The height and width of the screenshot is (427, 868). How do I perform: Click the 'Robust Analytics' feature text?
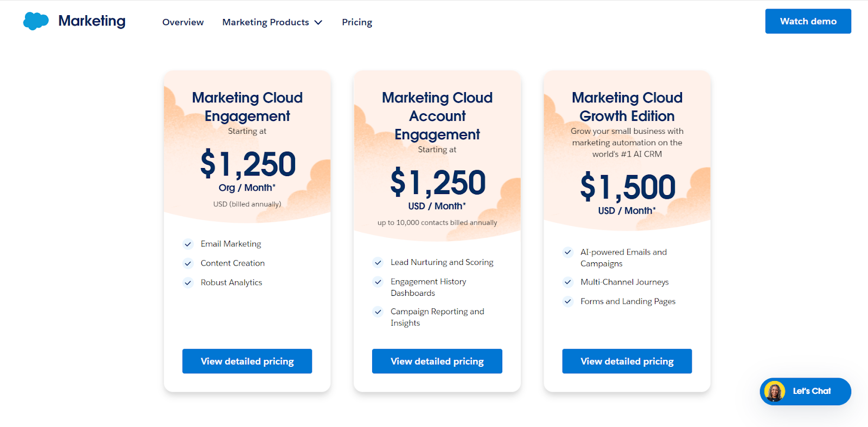coord(231,283)
